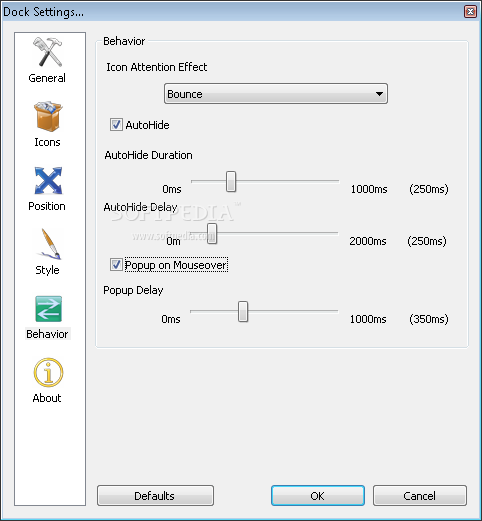The width and height of the screenshot is (482, 521).
Task: Click the Popup Delay label
Action: click(x=133, y=290)
